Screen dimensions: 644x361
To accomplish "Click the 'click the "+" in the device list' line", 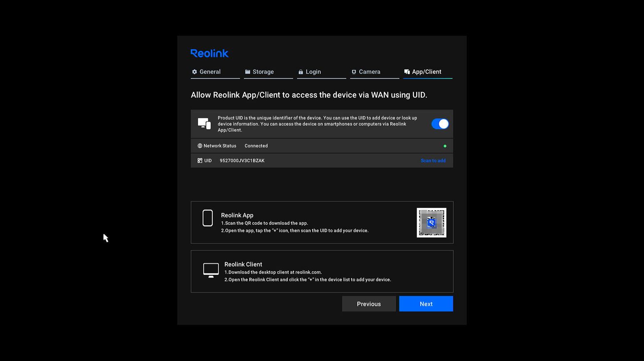I will pyautogui.click(x=308, y=280).
